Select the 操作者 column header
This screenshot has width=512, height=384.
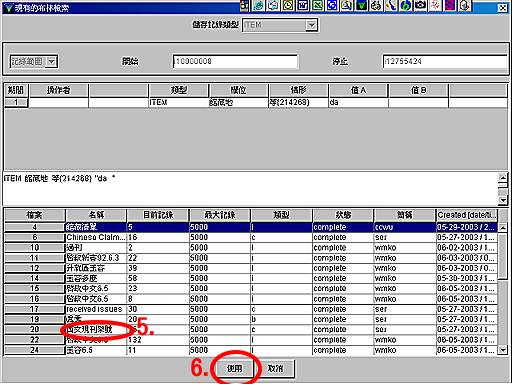tap(59, 90)
